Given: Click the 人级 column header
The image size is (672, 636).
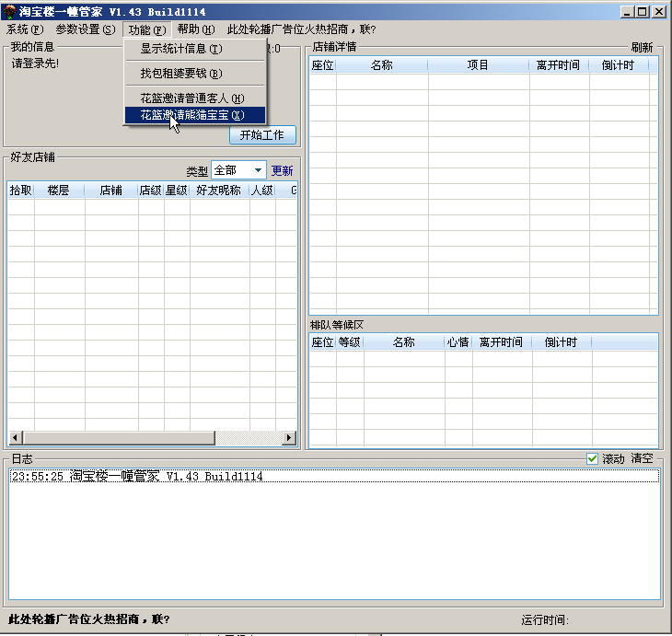Looking at the screenshot, I should 261,191.
